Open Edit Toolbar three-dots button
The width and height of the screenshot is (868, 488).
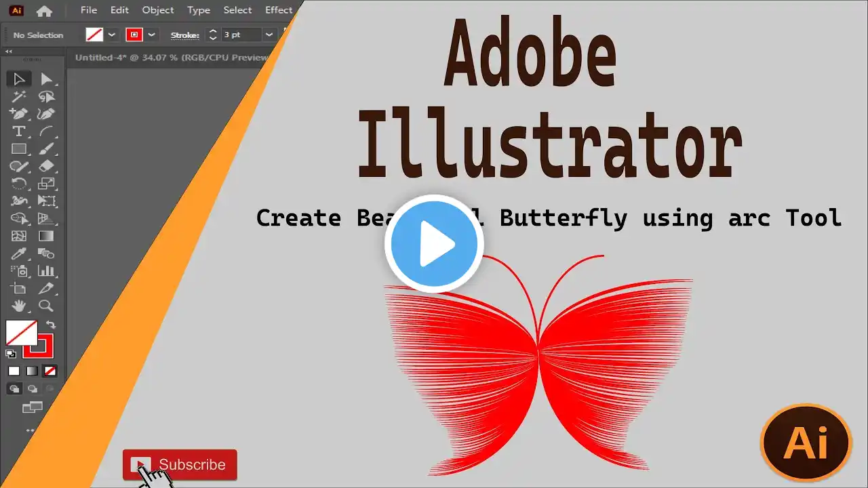coord(31,430)
